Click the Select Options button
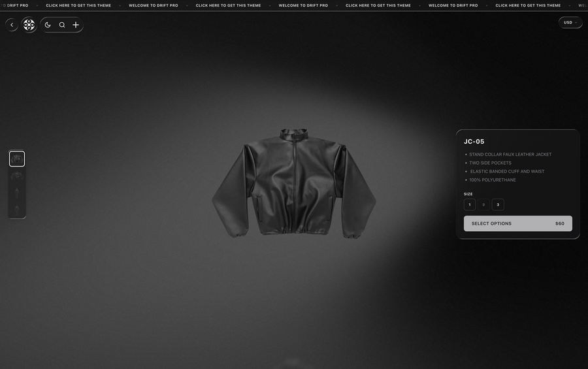The image size is (588, 369). 518,223
